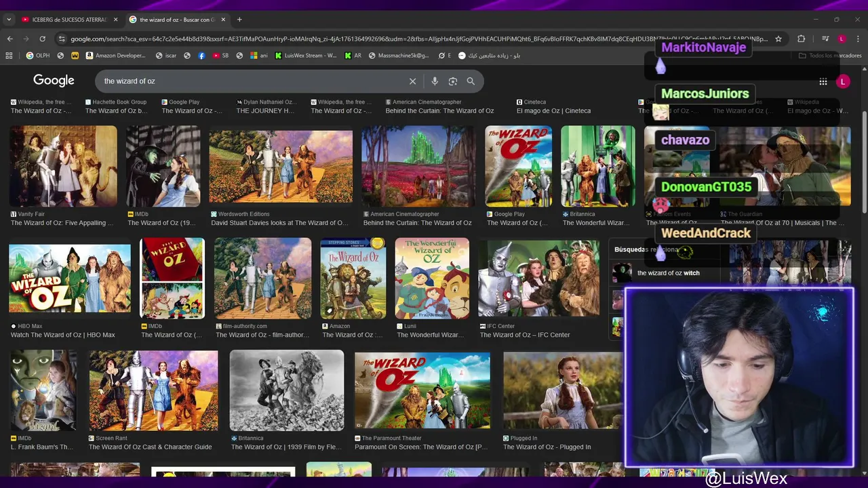The image size is (868, 488).
Task: Go to Google home via logo
Action: click(54, 81)
